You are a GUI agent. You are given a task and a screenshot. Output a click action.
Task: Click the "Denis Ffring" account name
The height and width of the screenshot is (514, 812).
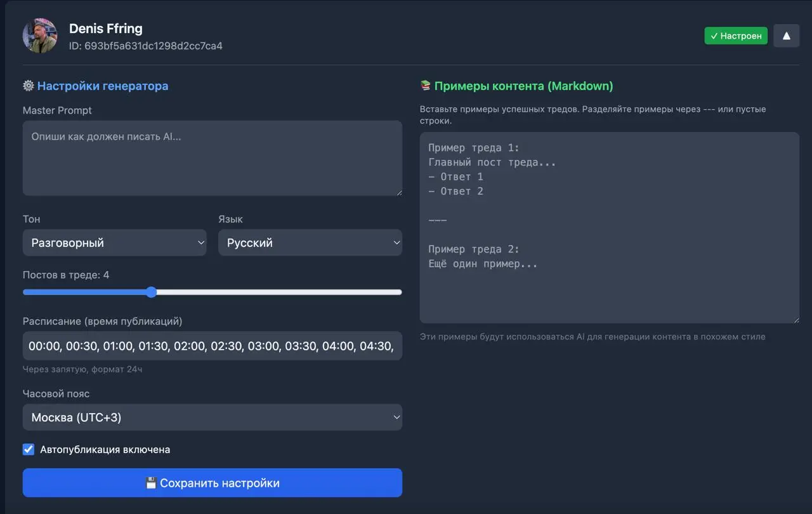(x=106, y=28)
